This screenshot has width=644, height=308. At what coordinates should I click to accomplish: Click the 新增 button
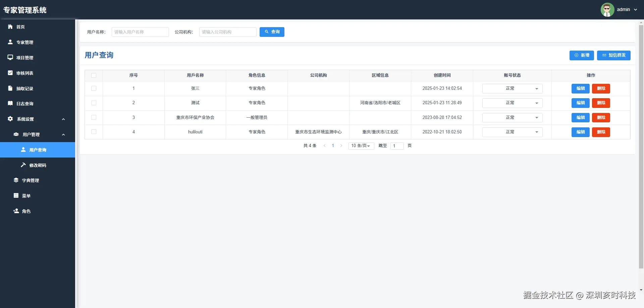pyautogui.click(x=582, y=55)
